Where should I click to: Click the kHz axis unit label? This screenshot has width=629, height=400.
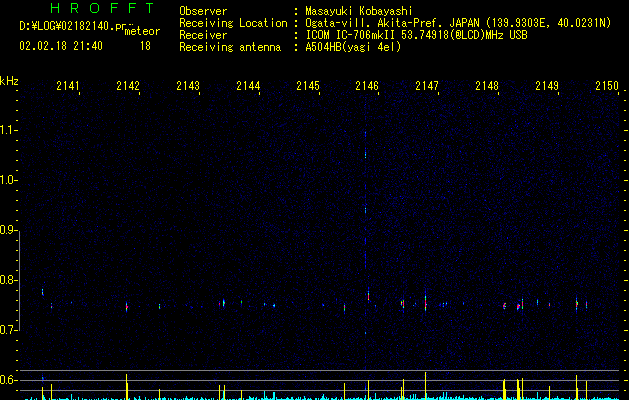9,81
